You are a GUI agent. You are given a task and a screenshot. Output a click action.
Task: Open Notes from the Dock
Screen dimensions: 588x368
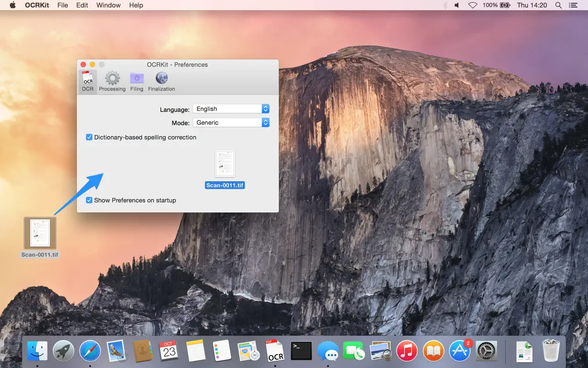point(196,351)
